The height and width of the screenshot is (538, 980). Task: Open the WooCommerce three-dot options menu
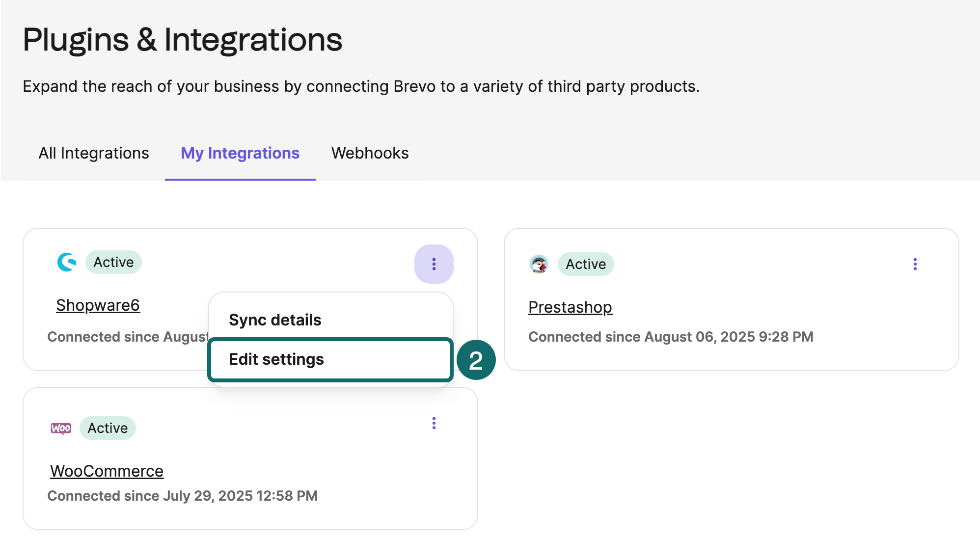point(434,423)
